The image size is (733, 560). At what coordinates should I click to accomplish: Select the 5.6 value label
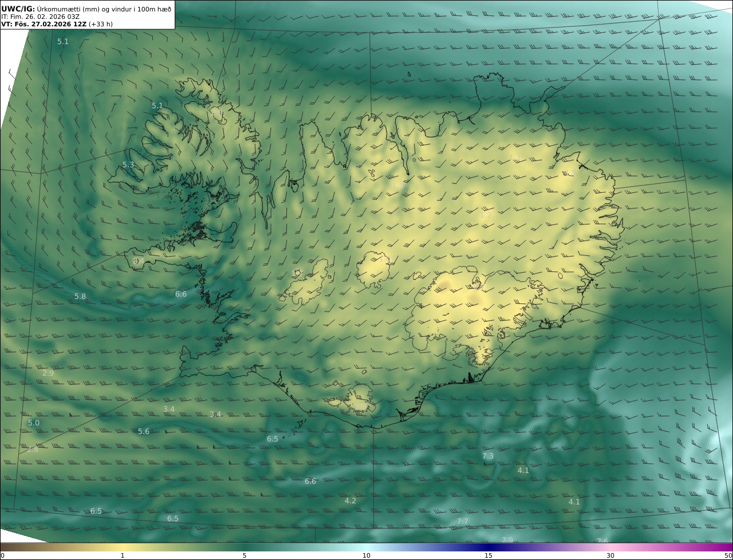click(x=144, y=432)
